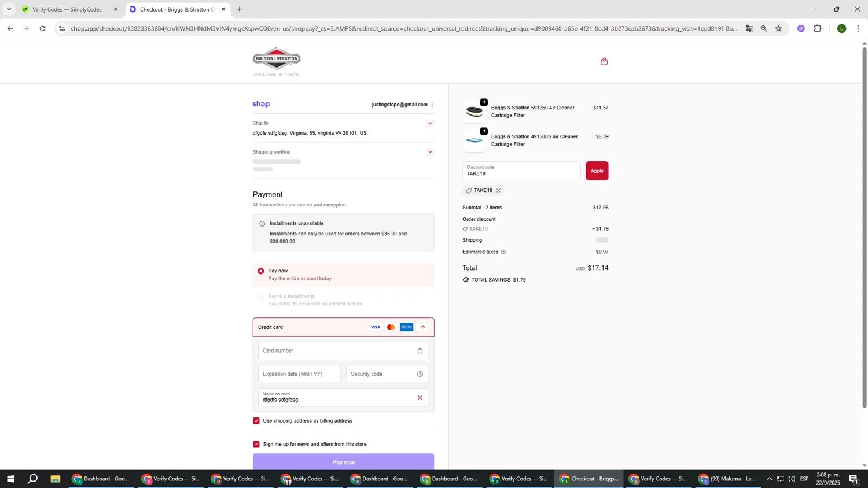
Task: Reload the page
Action: click(42, 28)
